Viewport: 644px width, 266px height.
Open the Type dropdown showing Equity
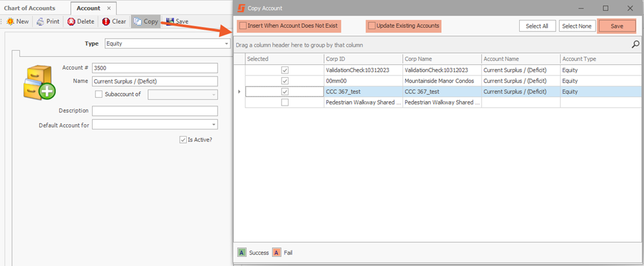(x=227, y=44)
